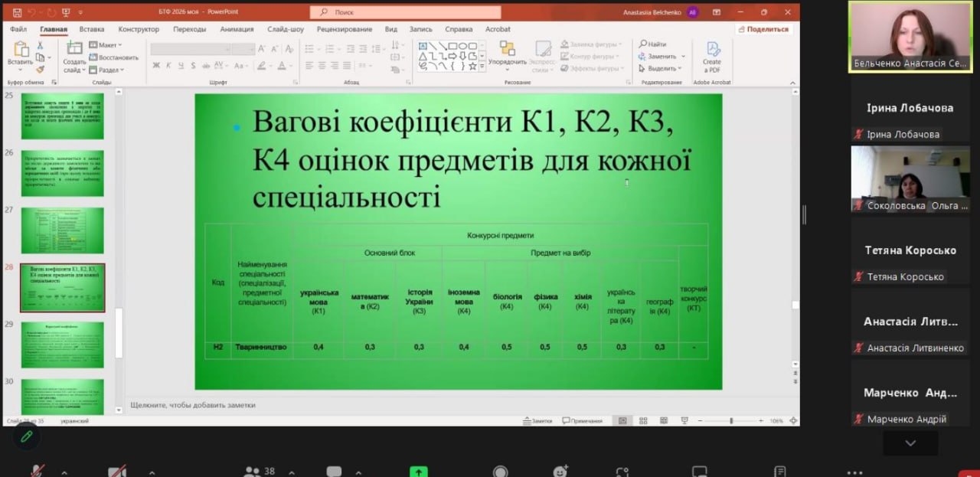Toggle the Заметки notes pane
980x477 pixels.
pyautogui.click(x=537, y=420)
